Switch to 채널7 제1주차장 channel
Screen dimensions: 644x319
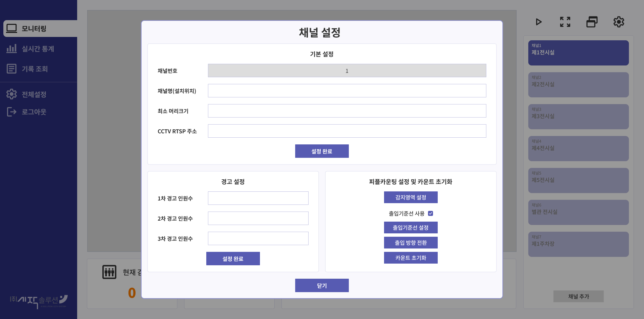pos(578,244)
